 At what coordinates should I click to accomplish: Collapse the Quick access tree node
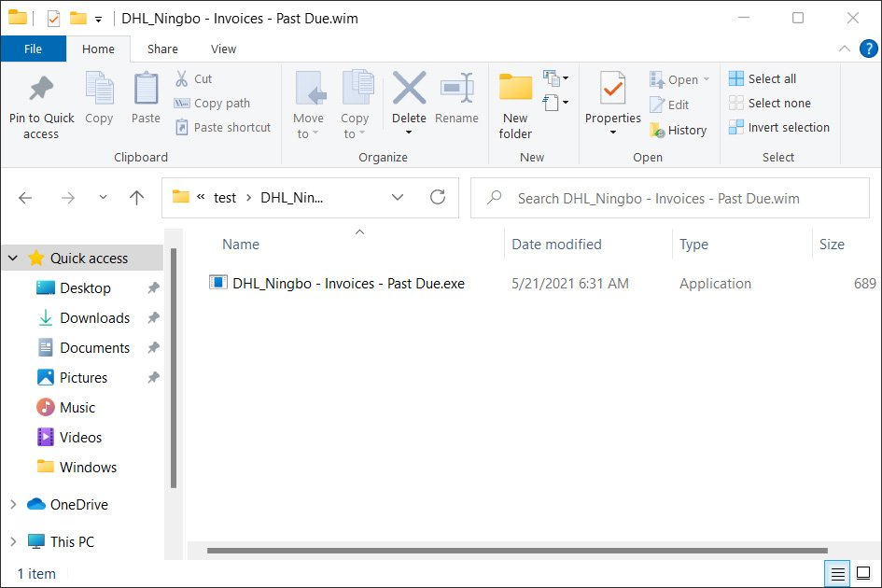coord(13,259)
